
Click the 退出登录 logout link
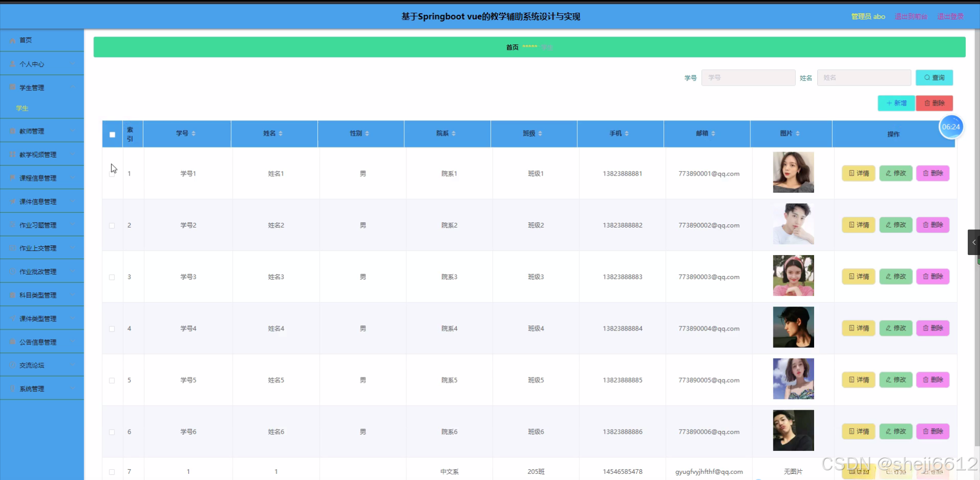[x=950, y=16]
